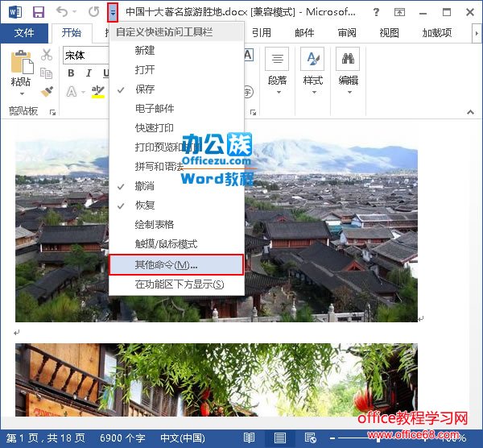Choose 其他命令(M)... menu item
Viewport: 483px width, 448px height.
[x=176, y=264]
